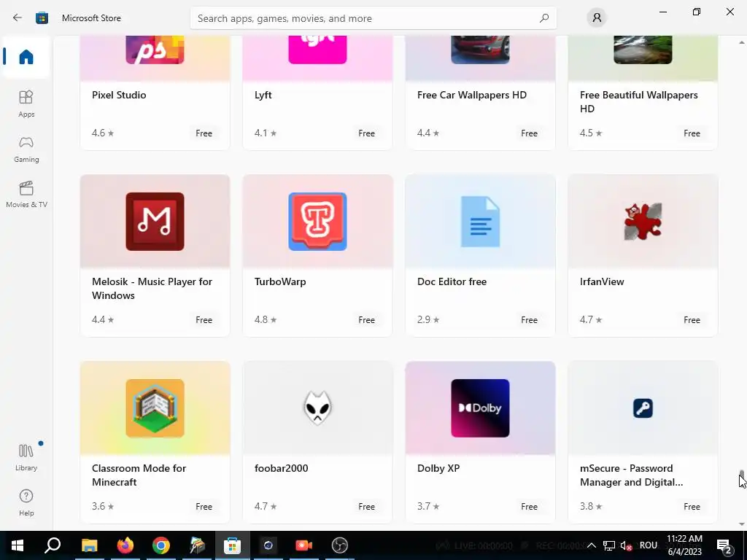The height and width of the screenshot is (560, 747).
Task: Click the Melosik music player icon
Action: pyautogui.click(x=155, y=222)
